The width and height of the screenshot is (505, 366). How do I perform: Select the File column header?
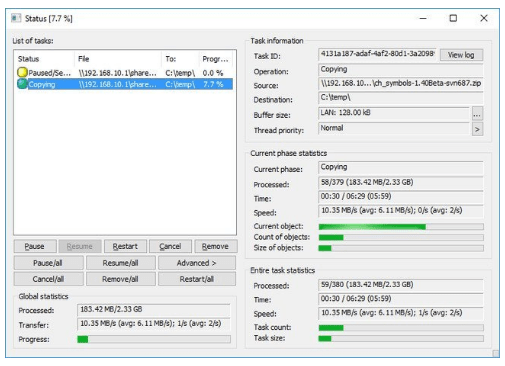pos(118,59)
